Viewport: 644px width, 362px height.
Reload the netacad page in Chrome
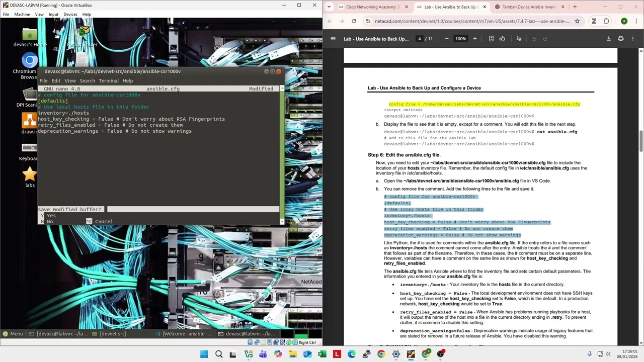(354, 21)
